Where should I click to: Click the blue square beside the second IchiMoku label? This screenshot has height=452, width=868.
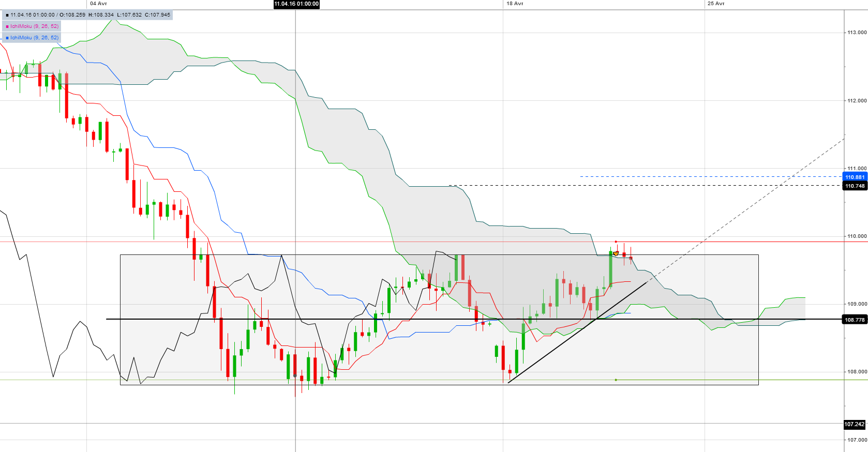(7, 38)
